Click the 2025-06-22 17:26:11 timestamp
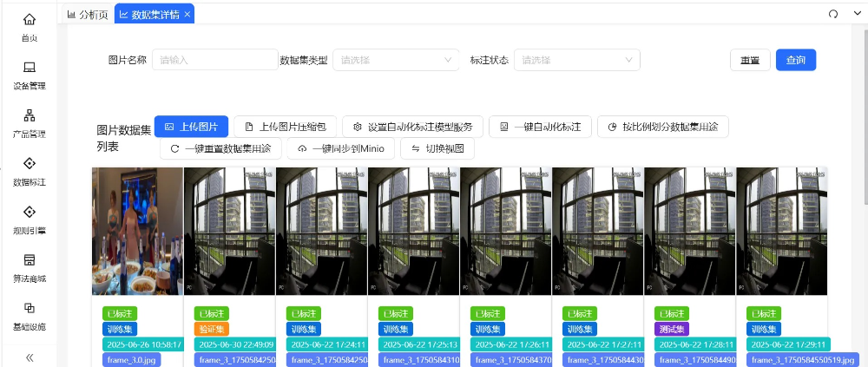Image resolution: width=868 pixels, height=367 pixels. click(x=511, y=344)
